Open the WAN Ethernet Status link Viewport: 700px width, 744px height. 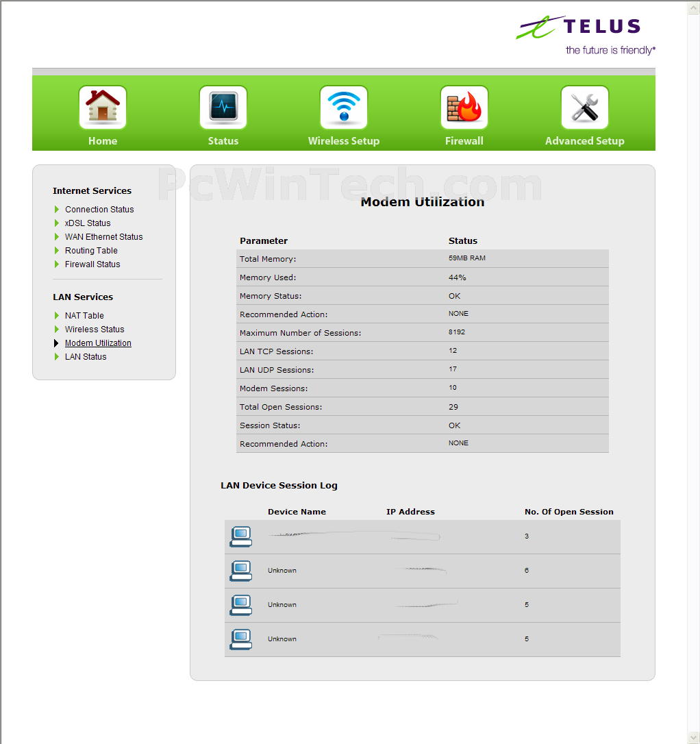tap(104, 237)
